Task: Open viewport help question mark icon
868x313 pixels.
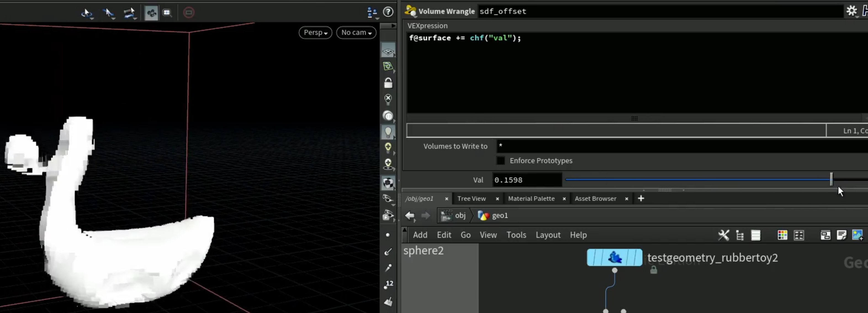Action: (x=388, y=12)
